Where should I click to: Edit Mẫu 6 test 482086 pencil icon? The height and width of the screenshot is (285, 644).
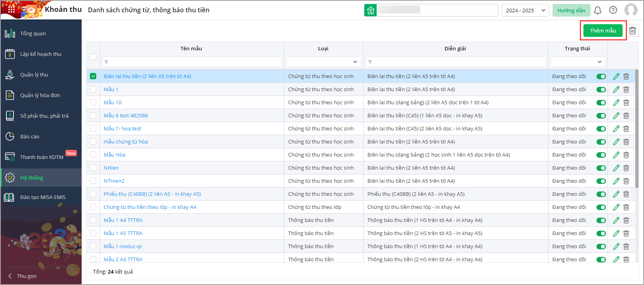[616, 116]
